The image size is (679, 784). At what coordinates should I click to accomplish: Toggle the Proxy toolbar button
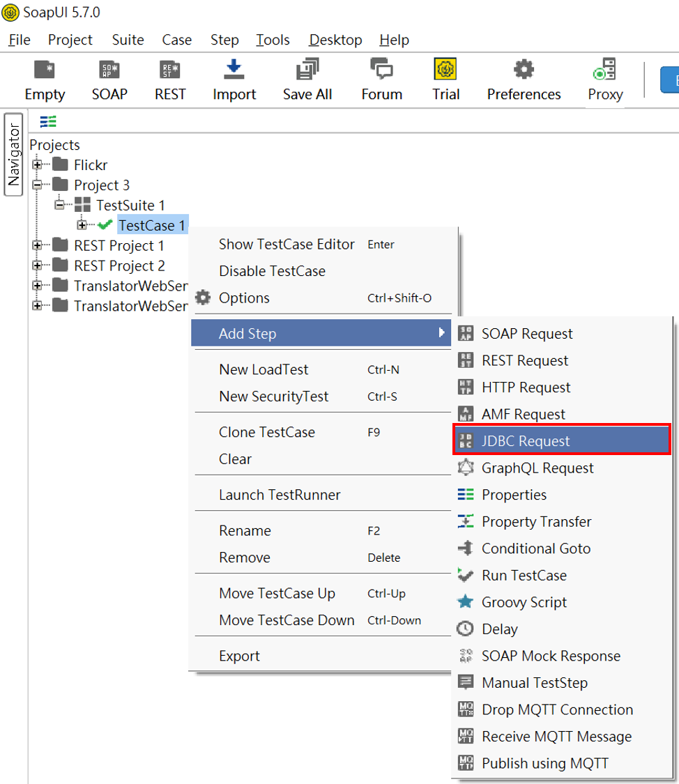tap(604, 71)
